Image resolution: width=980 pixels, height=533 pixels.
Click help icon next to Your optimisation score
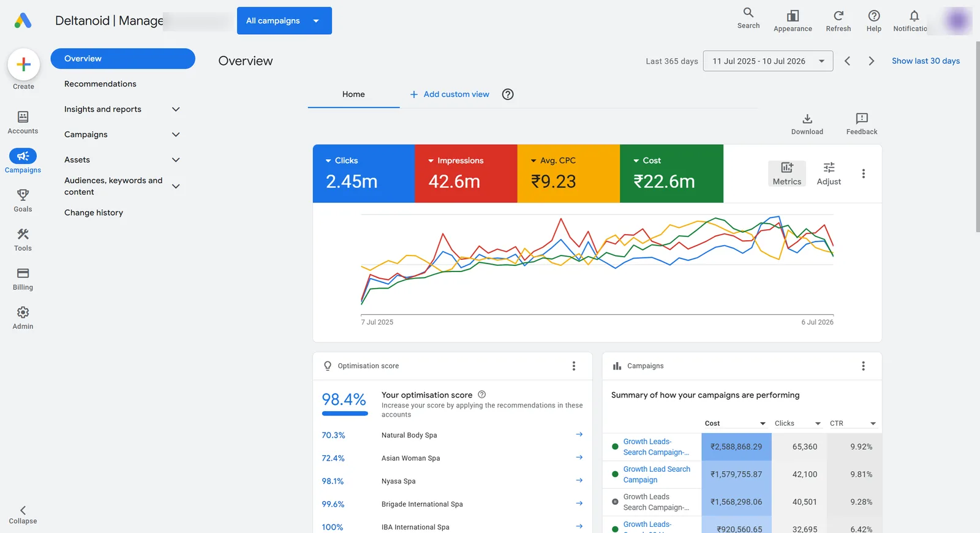[482, 395]
